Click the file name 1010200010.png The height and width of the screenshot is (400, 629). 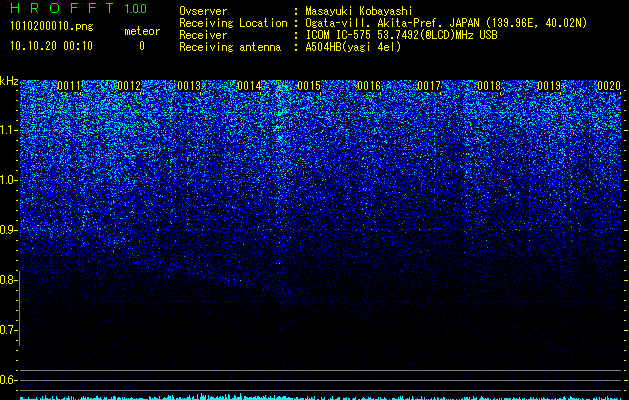click(52, 27)
